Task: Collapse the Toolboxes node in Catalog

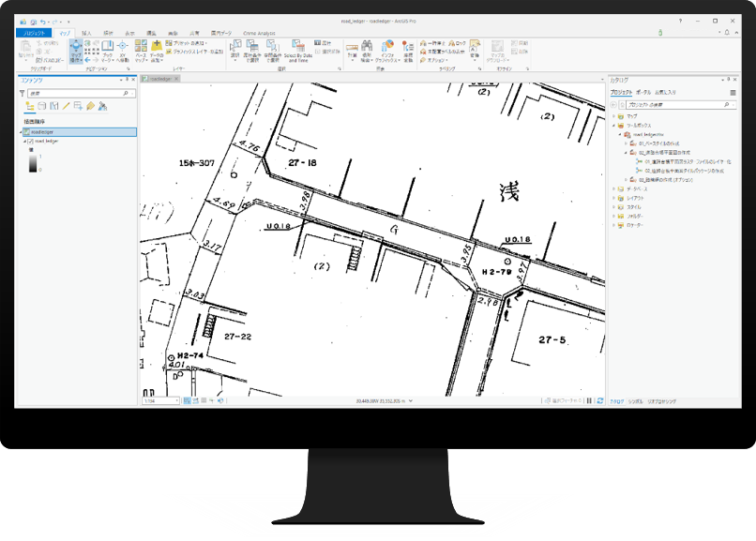Action: click(x=612, y=125)
